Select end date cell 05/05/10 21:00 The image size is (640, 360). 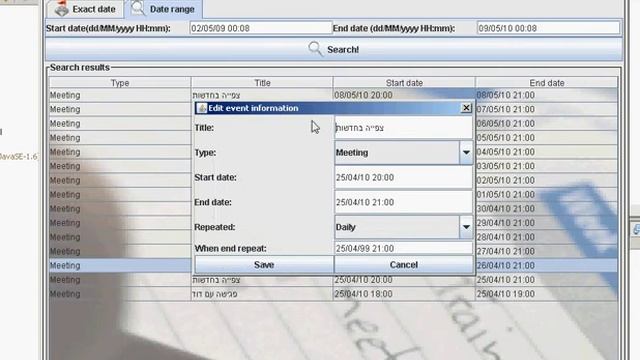[x=547, y=138]
